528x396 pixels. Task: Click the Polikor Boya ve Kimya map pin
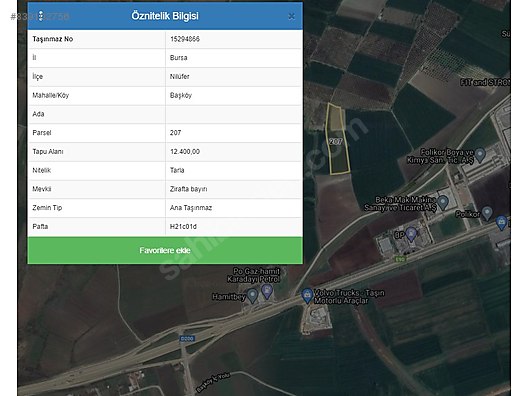click(480, 155)
